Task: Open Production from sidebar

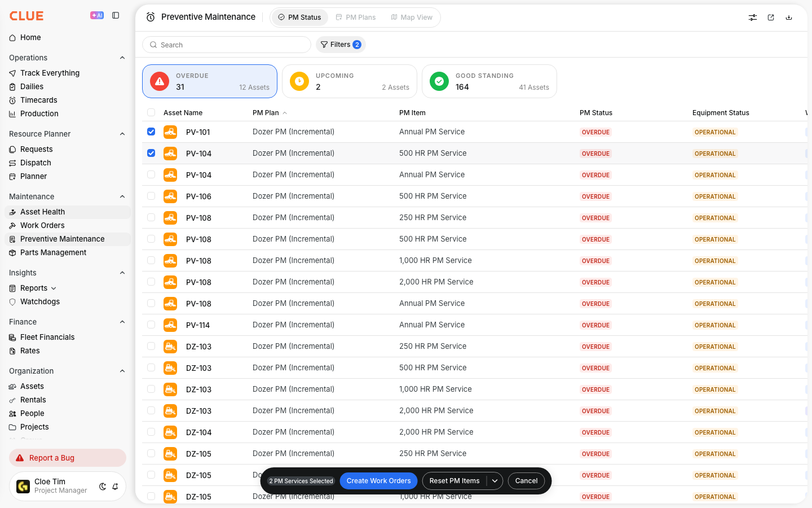Action: click(x=39, y=113)
